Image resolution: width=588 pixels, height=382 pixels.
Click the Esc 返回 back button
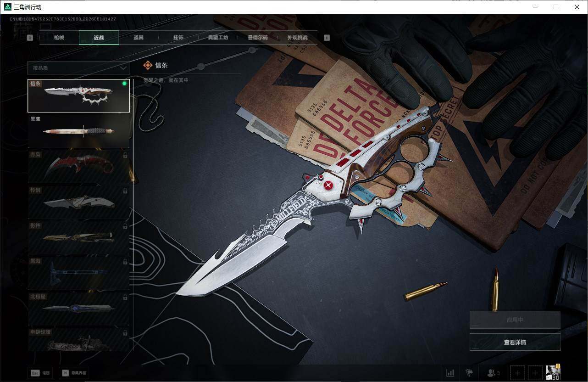(40, 373)
